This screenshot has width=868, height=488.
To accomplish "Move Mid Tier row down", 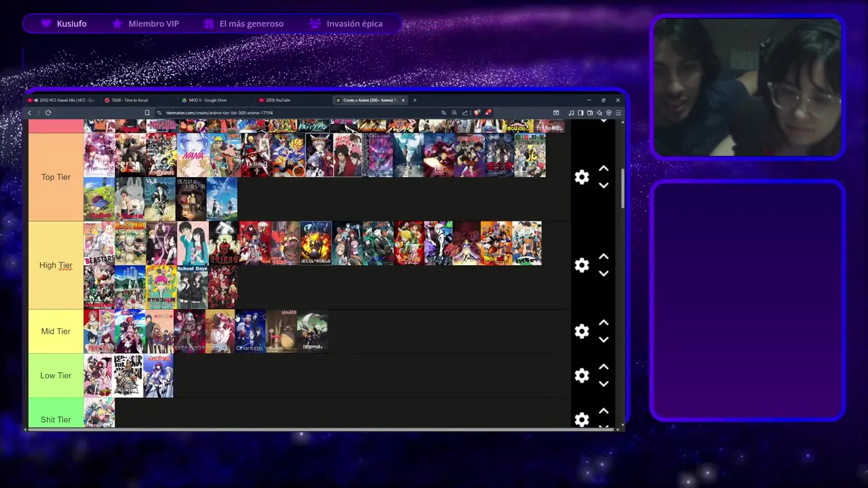I will tap(604, 340).
